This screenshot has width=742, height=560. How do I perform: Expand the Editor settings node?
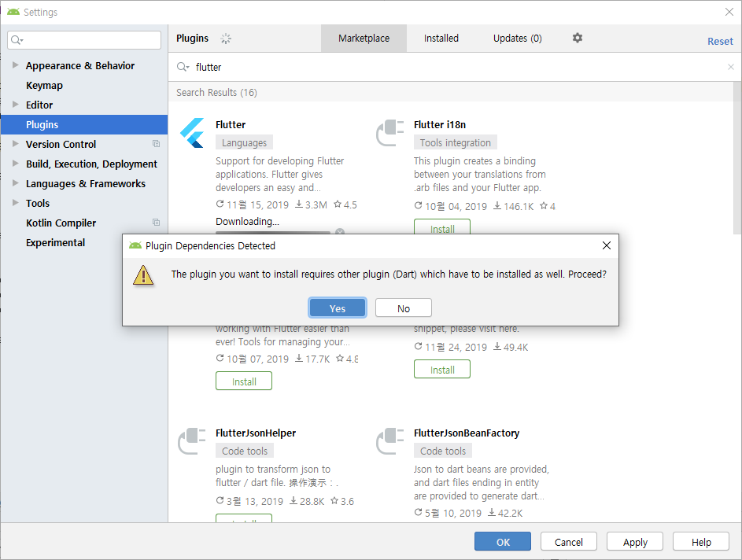pos(16,105)
